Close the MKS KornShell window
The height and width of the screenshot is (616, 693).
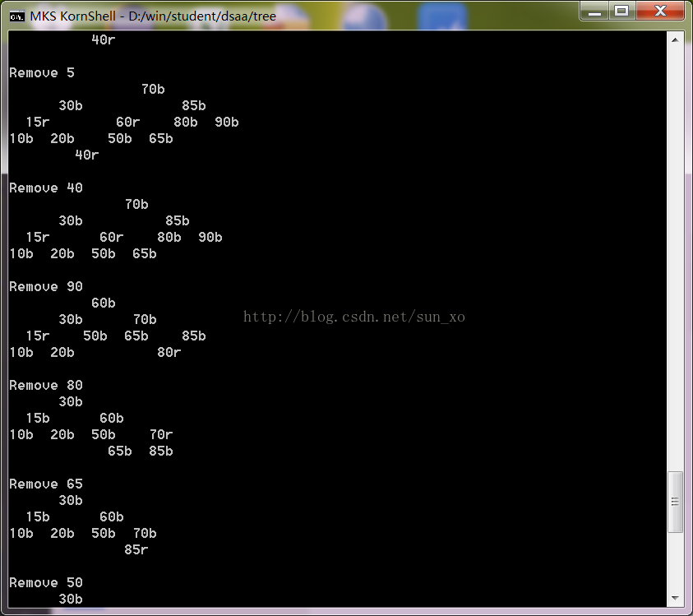pyautogui.click(x=660, y=11)
